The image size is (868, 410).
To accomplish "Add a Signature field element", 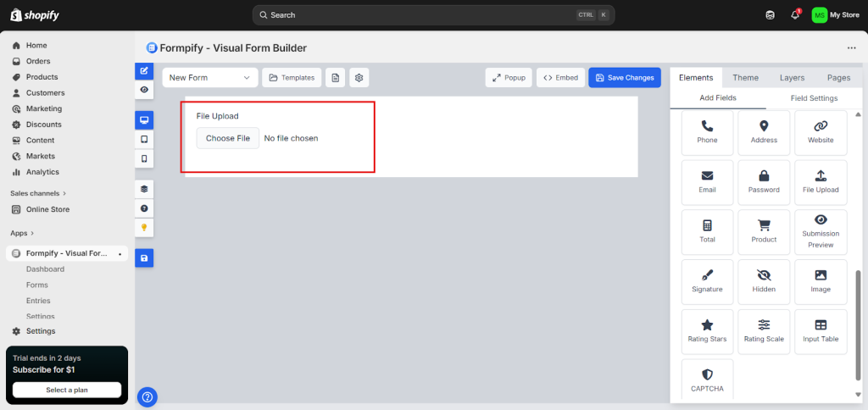I will tap(707, 281).
